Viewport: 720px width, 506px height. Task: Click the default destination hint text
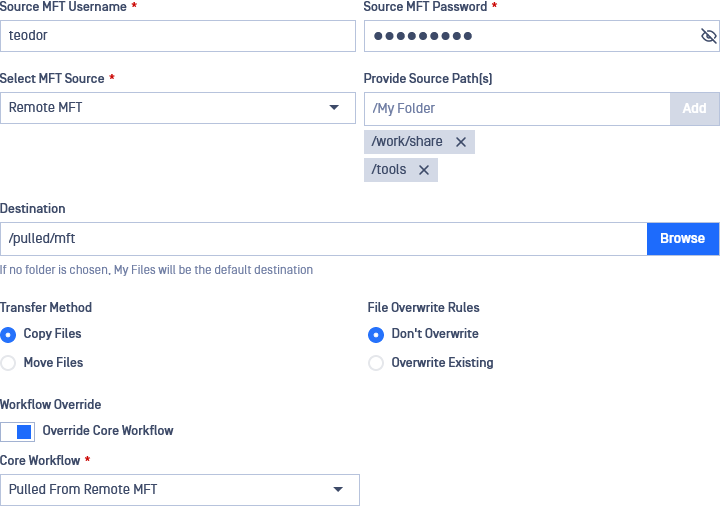[x=156, y=270]
